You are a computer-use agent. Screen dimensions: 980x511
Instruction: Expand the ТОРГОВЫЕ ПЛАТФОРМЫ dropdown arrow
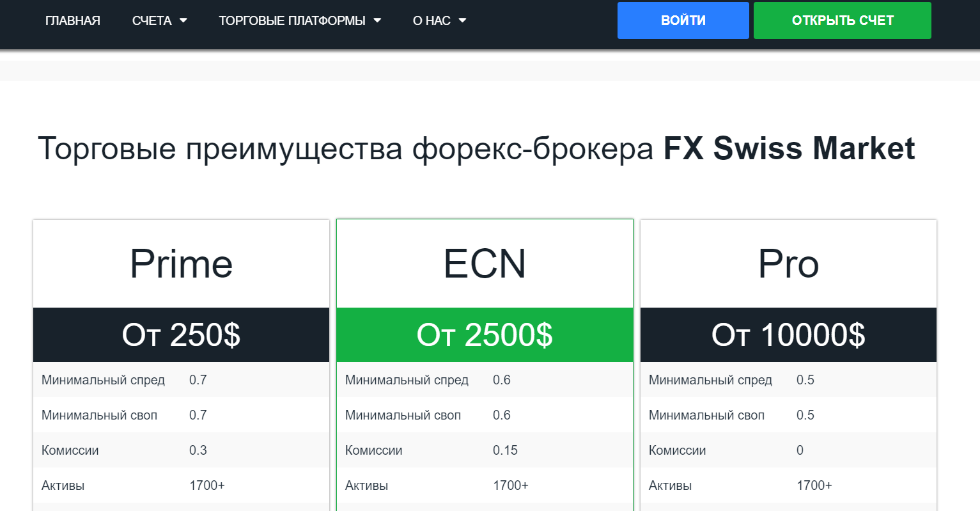click(377, 20)
